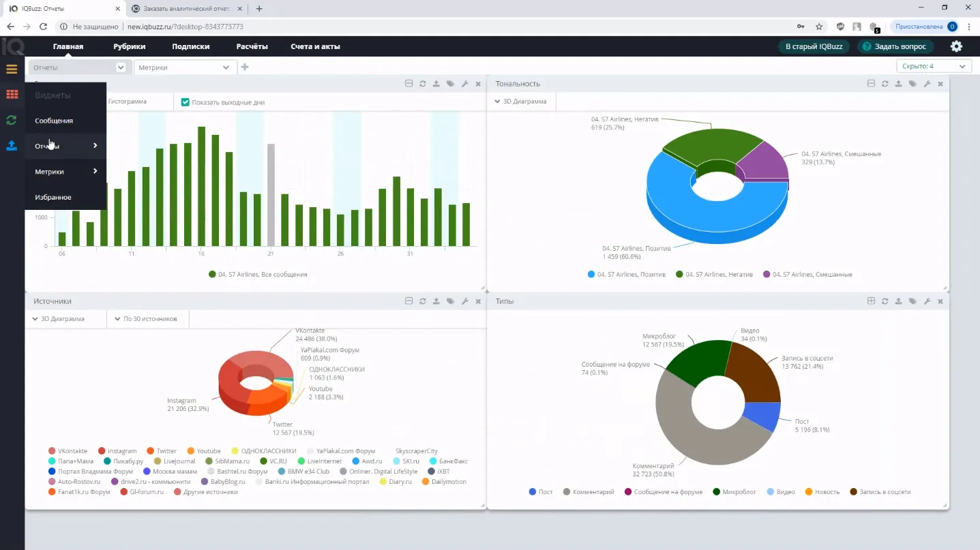Open Рубрики in top navigation
This screenshot has width=980, height=550.
(x=130, y=46)
